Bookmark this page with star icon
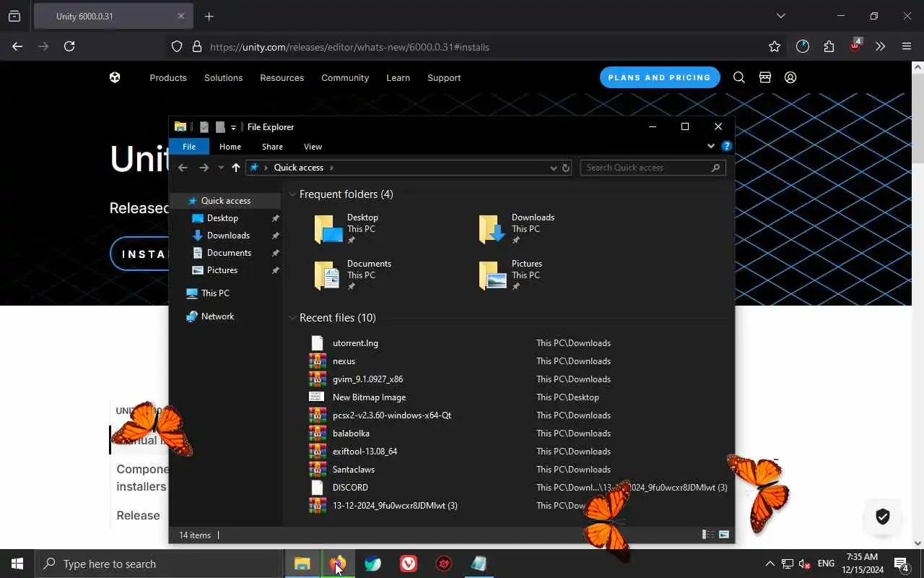Image resolution: width=924 pixels, height=578 pixels. (775, 46)
